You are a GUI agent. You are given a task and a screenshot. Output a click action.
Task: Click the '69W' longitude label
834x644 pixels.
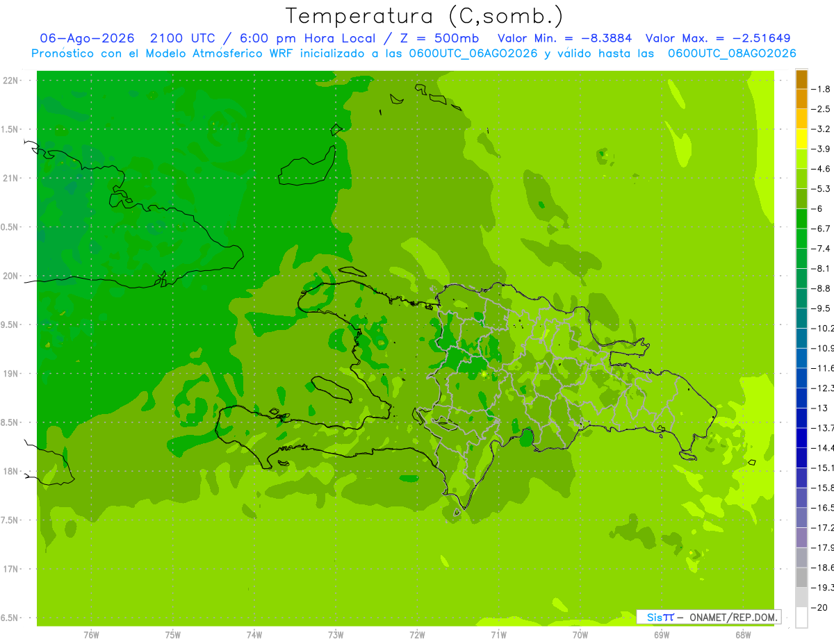click(662, 635)
